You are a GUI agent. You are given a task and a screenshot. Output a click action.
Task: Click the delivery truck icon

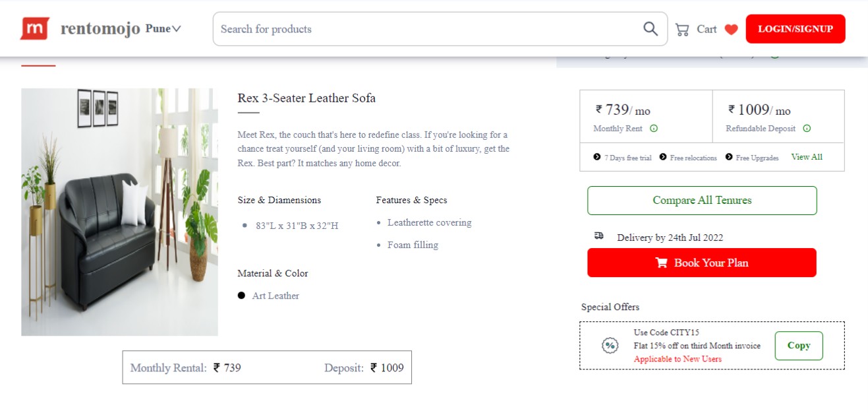coord(598,236)
